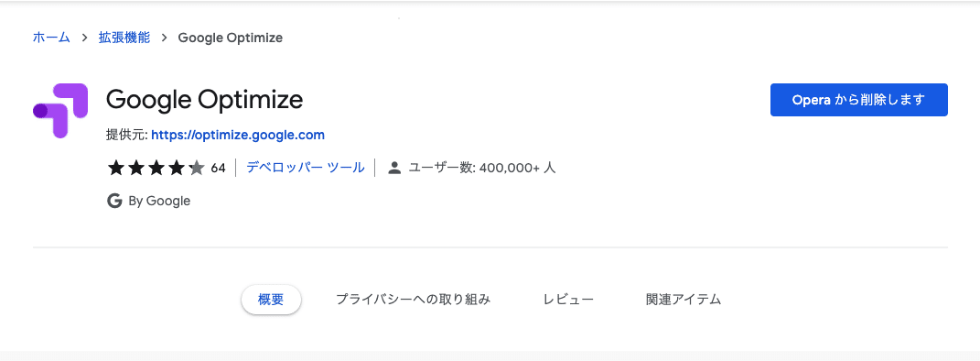Select the 概要 tab
Viewport: 980px width, 361px height.
(x=271, y=300)
